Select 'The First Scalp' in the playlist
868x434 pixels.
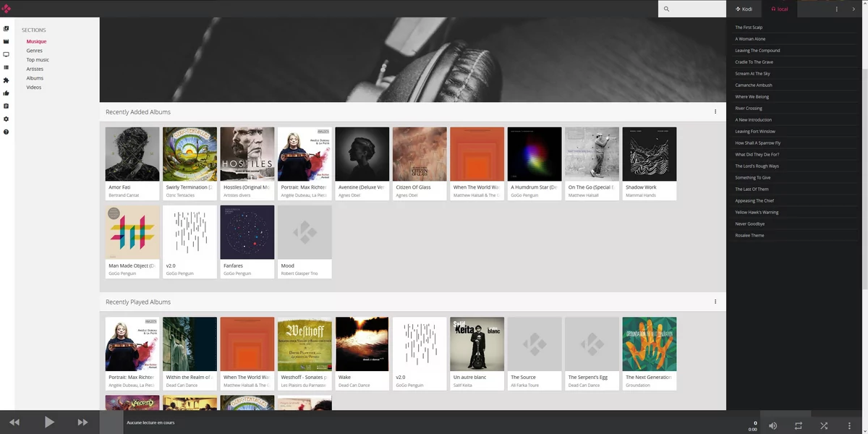(x=794, y=27)
